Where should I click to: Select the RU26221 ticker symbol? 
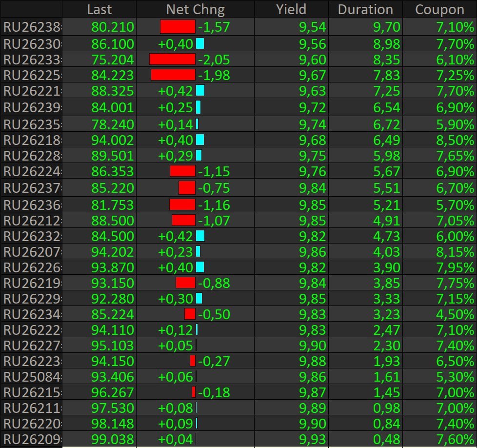pyautogui.click(x=32, y=91)
